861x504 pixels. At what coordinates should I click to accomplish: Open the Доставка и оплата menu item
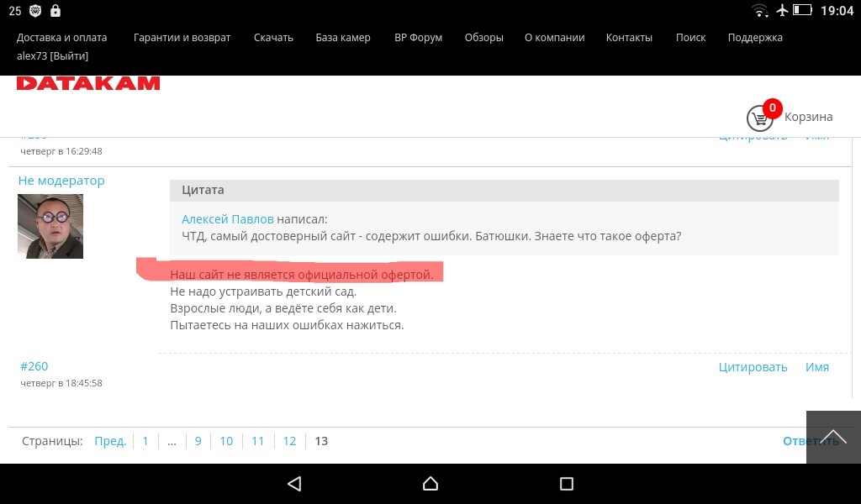pyautogui.click(x=61, y=38)
